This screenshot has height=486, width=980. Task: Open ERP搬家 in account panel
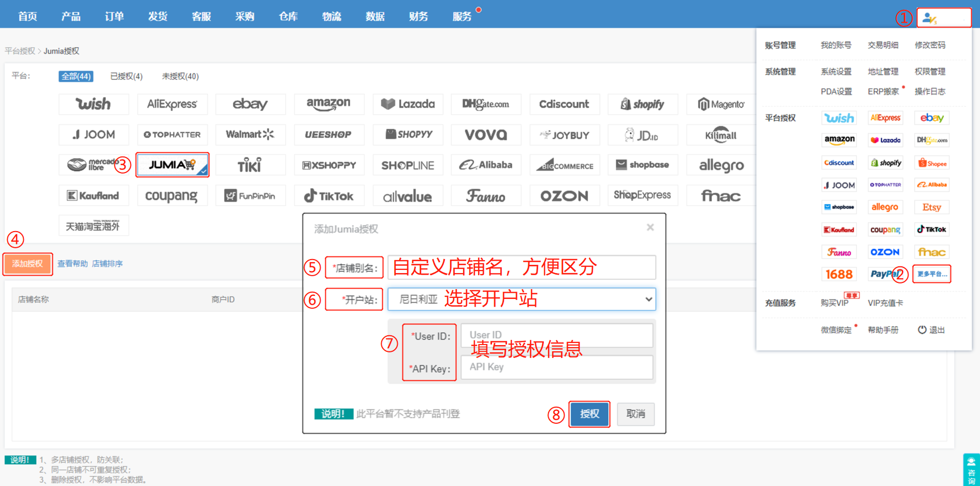pyautogui.click(x=883, y=92)
